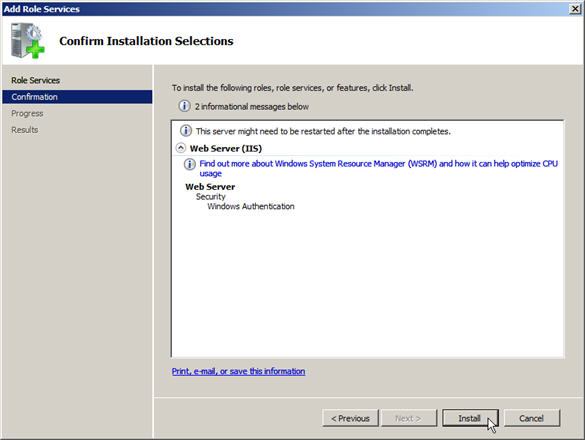Click the bold Web Server entry
Viewport: 585px width, 440px height.
[x=210, y=187]
